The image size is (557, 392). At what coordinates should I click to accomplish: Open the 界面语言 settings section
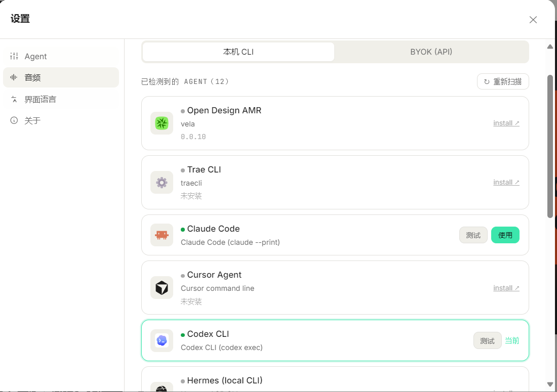61,99
